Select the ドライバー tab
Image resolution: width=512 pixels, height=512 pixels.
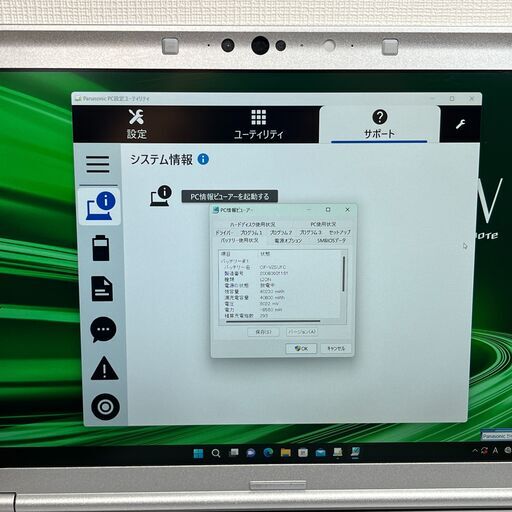(224, 232)
